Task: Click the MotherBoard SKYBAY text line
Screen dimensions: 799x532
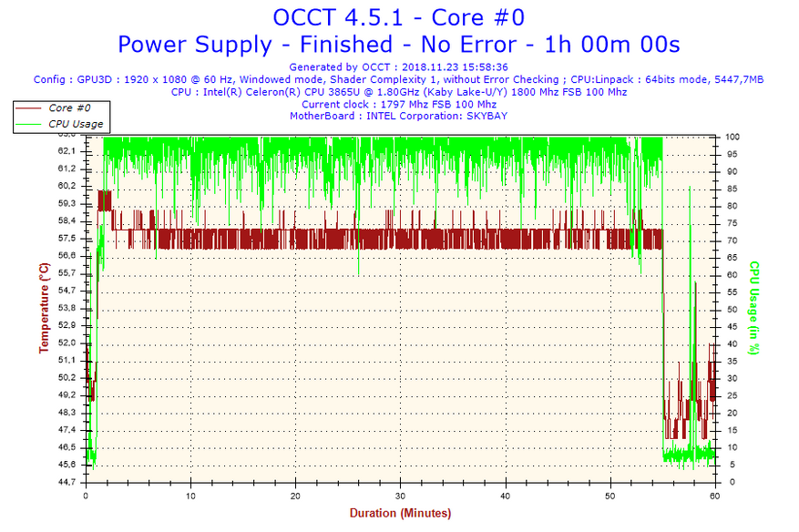Action: click(x=398, y=117)
